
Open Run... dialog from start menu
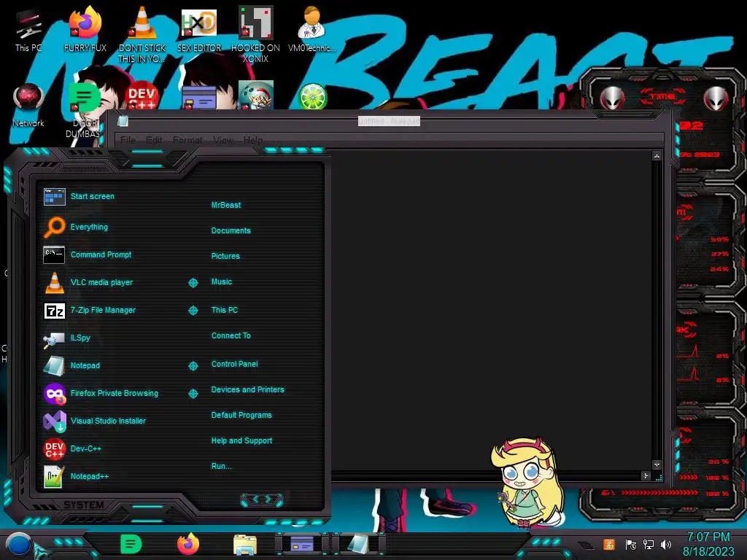tap(221, 466)
